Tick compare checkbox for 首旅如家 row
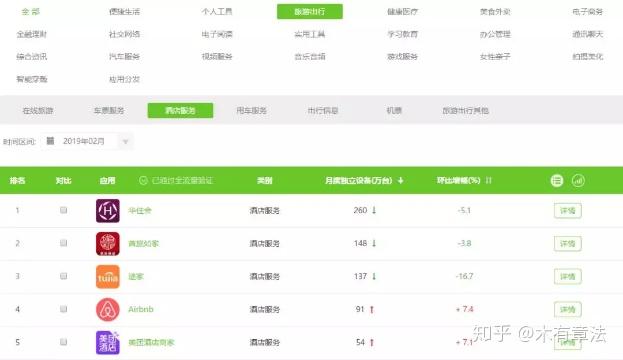Viewport: 623px width, 360px height. pos(64,243)
